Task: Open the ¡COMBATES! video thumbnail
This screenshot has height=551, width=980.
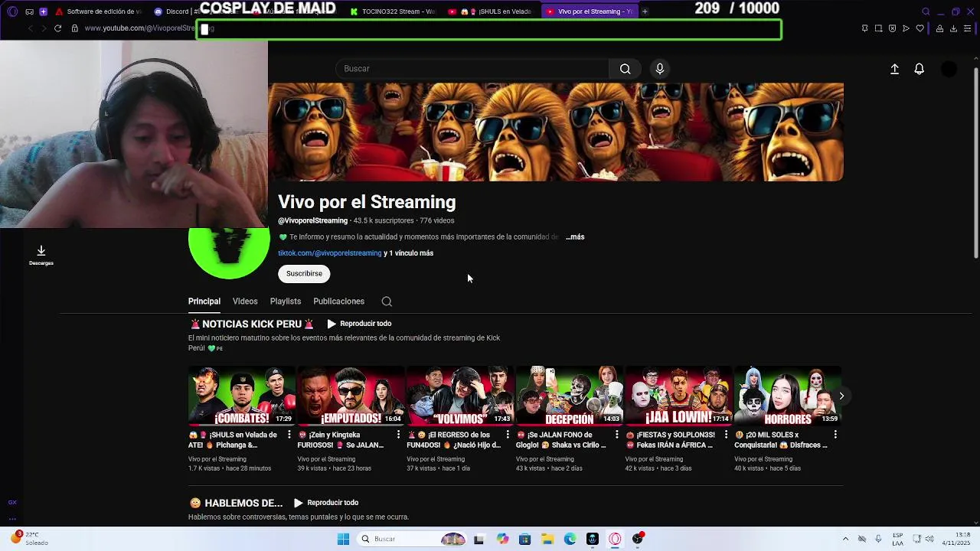Action: tap(241, 396)
